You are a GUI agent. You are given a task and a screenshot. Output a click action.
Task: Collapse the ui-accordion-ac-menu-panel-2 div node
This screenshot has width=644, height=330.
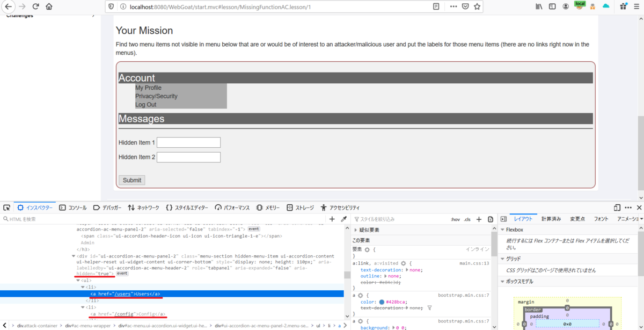click(x=74, y=256)
